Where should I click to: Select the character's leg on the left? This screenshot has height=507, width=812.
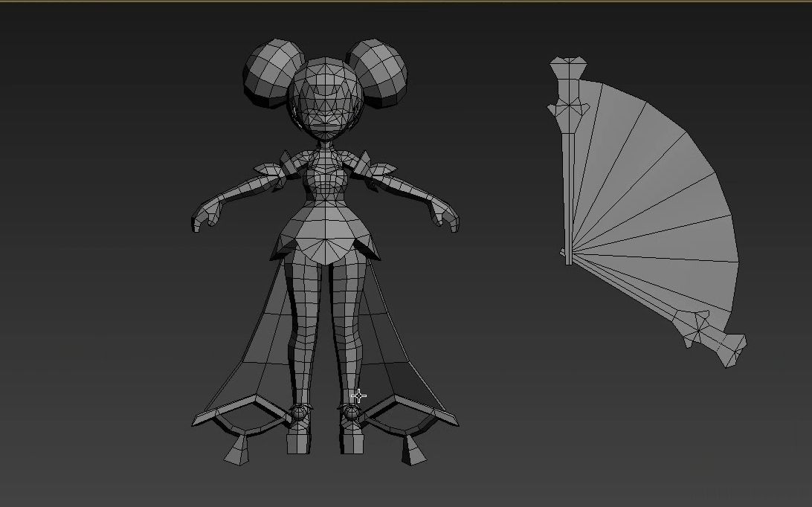[x=303, y=327]
